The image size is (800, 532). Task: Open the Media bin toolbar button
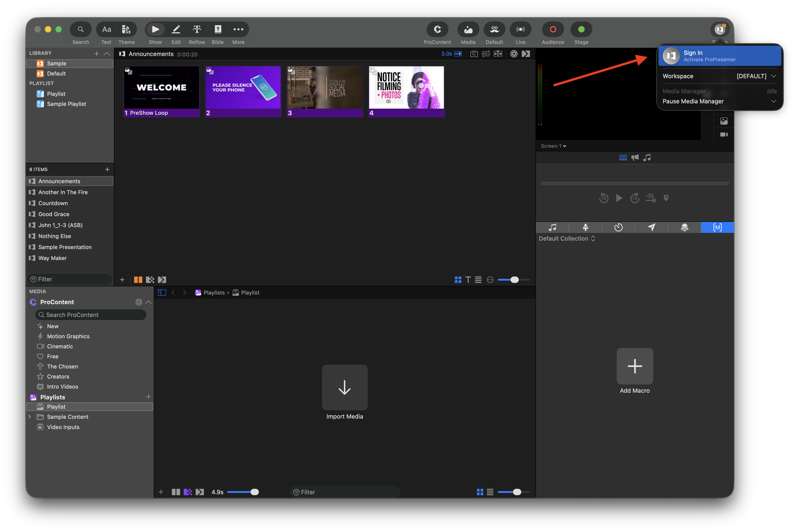(468, 30)
